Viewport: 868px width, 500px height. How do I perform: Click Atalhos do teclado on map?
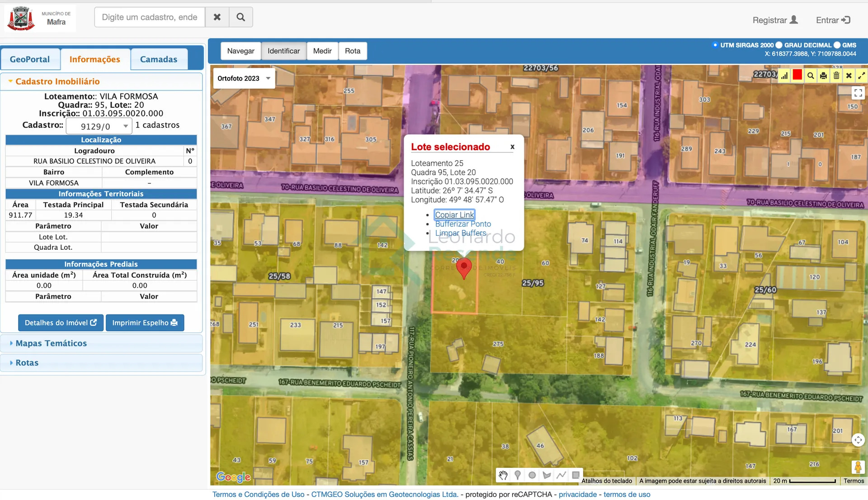[x=607, y=481]
